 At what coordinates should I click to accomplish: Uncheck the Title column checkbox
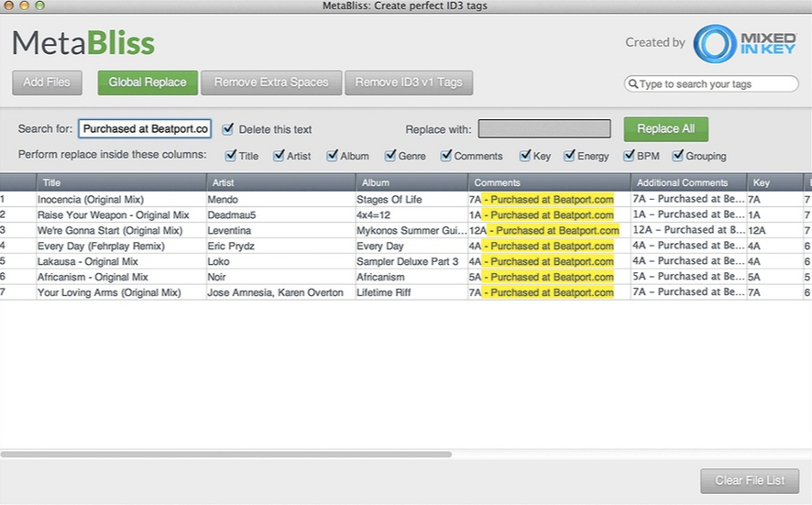coord(231,156)
